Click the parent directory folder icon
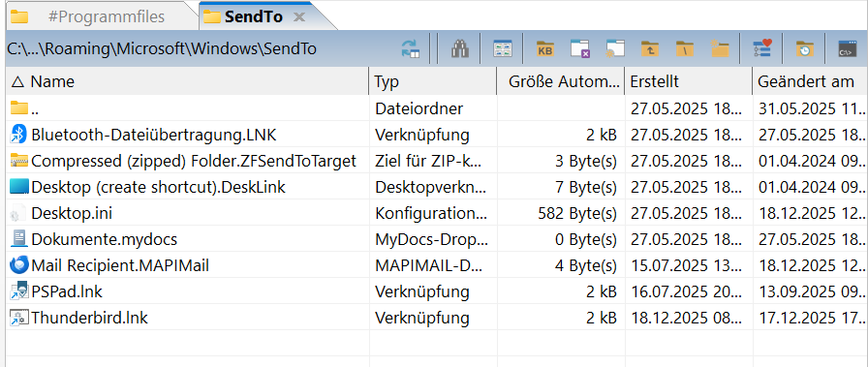Screen dimensions: 868x367 [x=19, y=107]
